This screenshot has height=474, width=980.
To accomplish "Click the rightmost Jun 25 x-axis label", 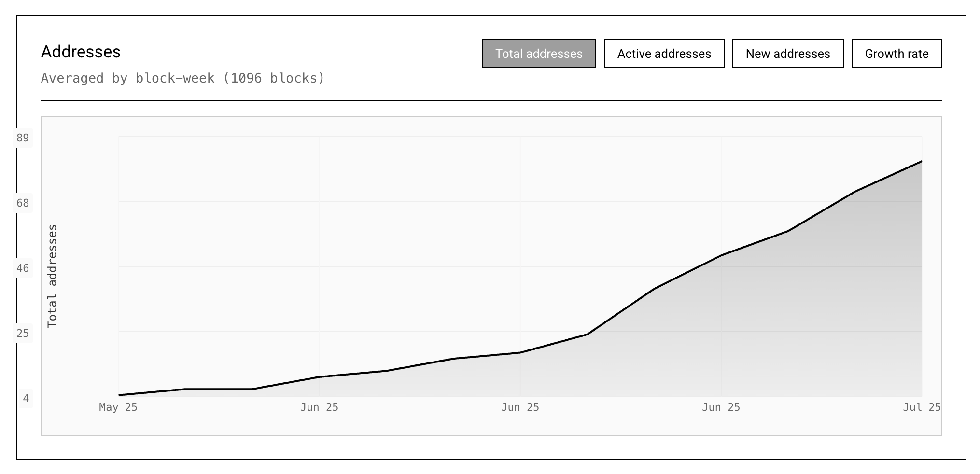I will [721, 407].
